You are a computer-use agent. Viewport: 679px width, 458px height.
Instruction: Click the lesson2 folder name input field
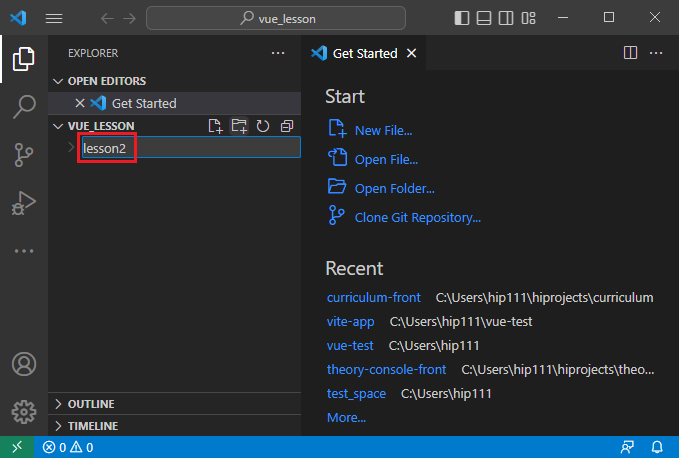[191, 148]
